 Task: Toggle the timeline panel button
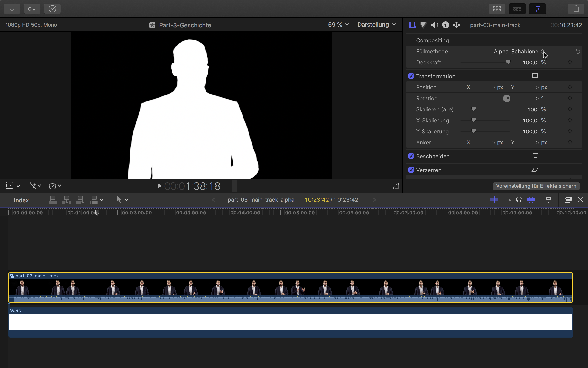tap(517, 9)
